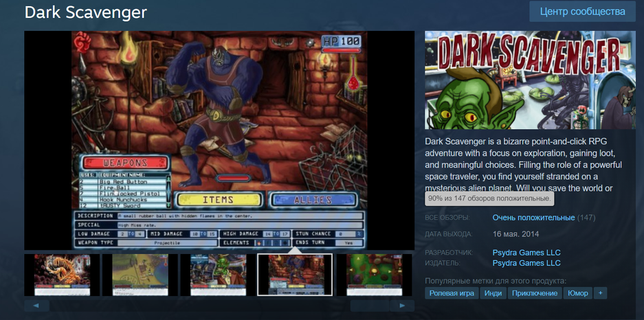Click the Hook Nunchucks weapon row
Image resolution: width=644 pixels, height=320 pixels.
122,199
